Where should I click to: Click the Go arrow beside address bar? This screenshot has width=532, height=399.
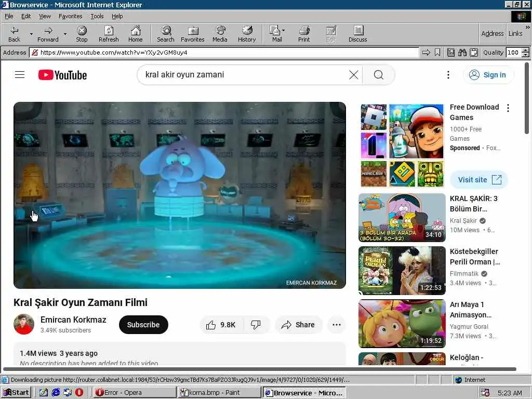click(x=426, y=52)
